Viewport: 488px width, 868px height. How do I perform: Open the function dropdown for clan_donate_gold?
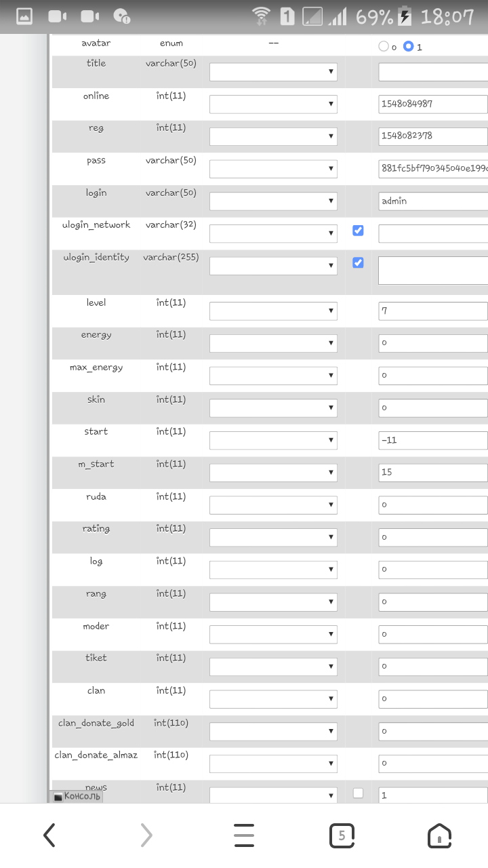(273, 732)
